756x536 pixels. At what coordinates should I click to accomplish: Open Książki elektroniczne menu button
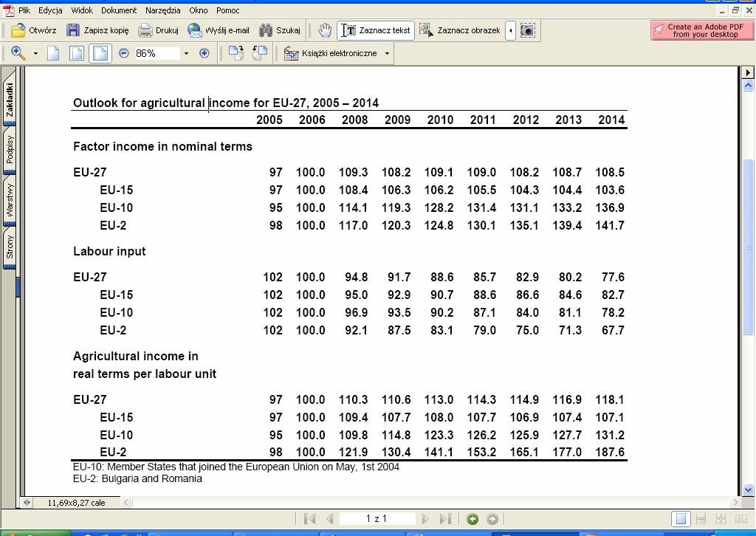pyautogui.click(x=331, y=53)
